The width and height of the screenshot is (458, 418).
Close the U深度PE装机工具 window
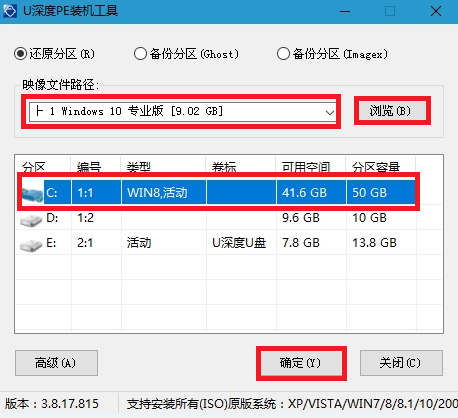point(436,11)
